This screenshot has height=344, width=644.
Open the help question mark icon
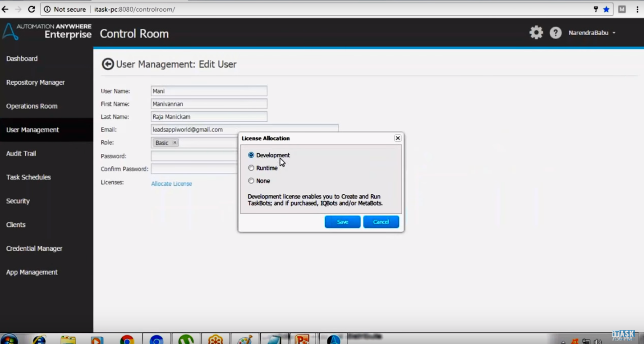coord(556,33)
